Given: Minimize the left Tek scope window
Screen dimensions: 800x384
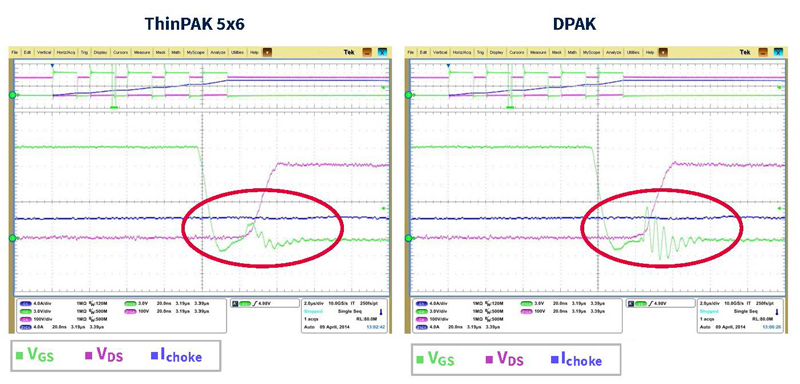Looking at the screenshot, I should click(367, 52).
